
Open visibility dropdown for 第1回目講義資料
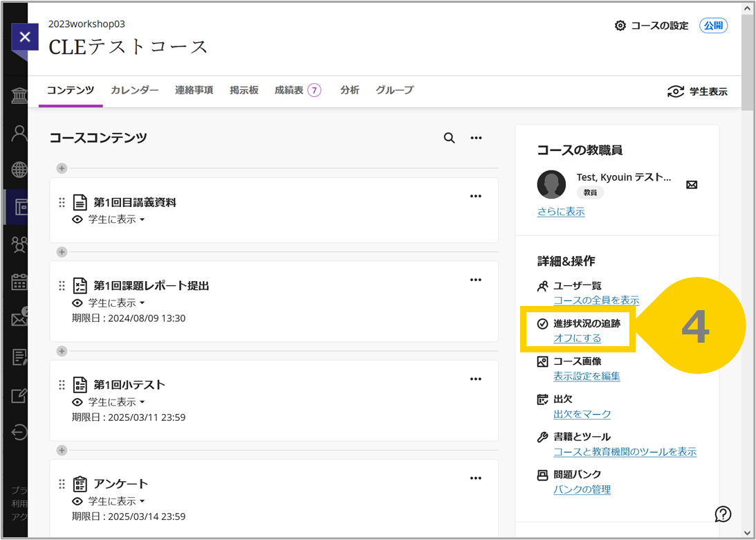(x=109, y=219)
